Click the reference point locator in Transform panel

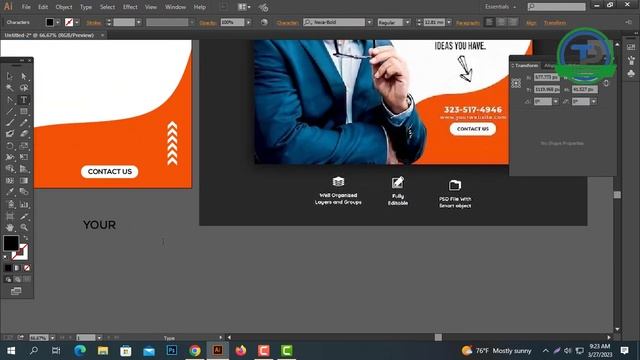516,83
